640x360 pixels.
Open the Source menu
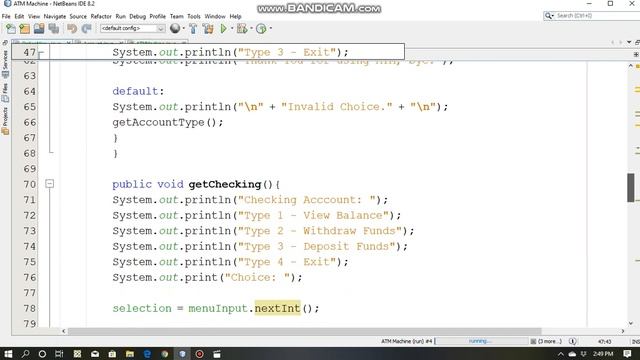(78, 16)
